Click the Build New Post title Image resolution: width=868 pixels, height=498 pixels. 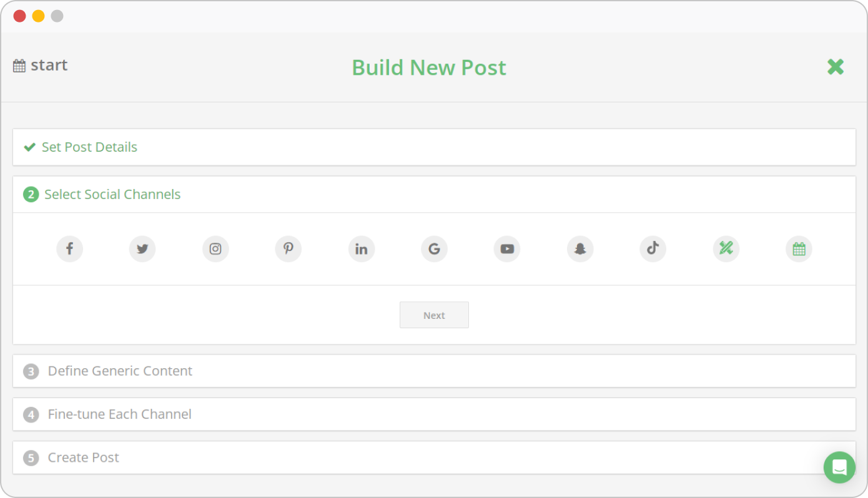pyautogui.click(x=429, y=67)
